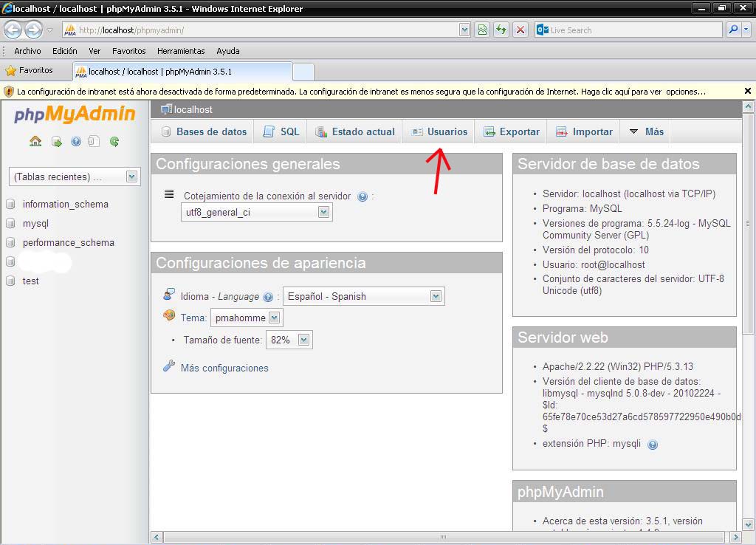756x545 pixels.
Task: Stop loading with the red X icon
Action: 520,30
